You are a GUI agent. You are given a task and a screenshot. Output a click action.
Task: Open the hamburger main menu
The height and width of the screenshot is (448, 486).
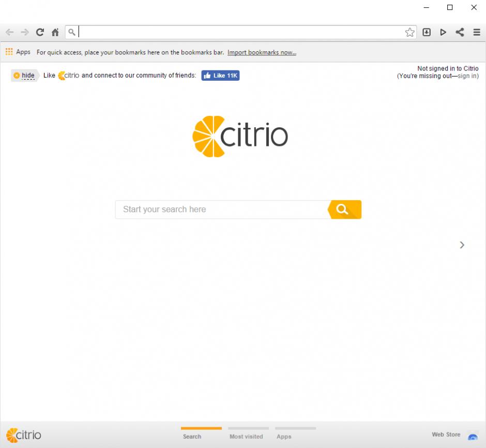click(x=477, y=32)
